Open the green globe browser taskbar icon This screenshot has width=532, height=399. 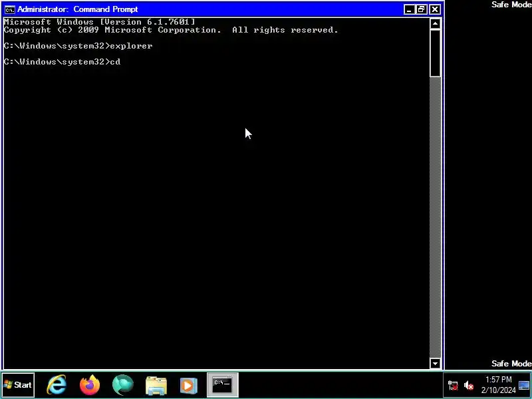coord(123,385)
